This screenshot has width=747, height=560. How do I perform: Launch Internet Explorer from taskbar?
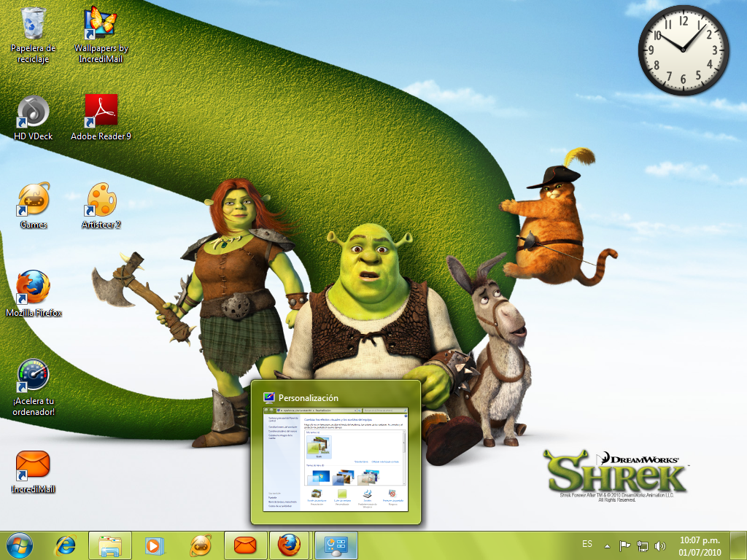tap(65, 545)
